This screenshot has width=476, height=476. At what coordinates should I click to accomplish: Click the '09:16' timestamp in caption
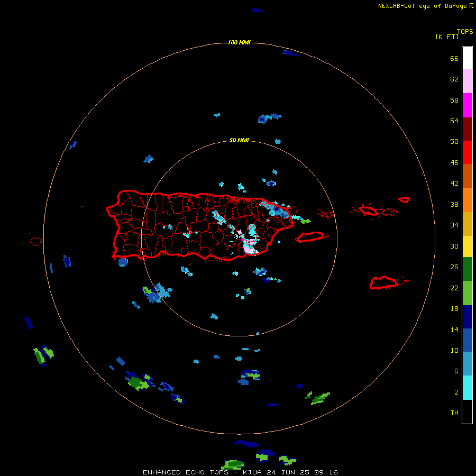click(326, 472)
